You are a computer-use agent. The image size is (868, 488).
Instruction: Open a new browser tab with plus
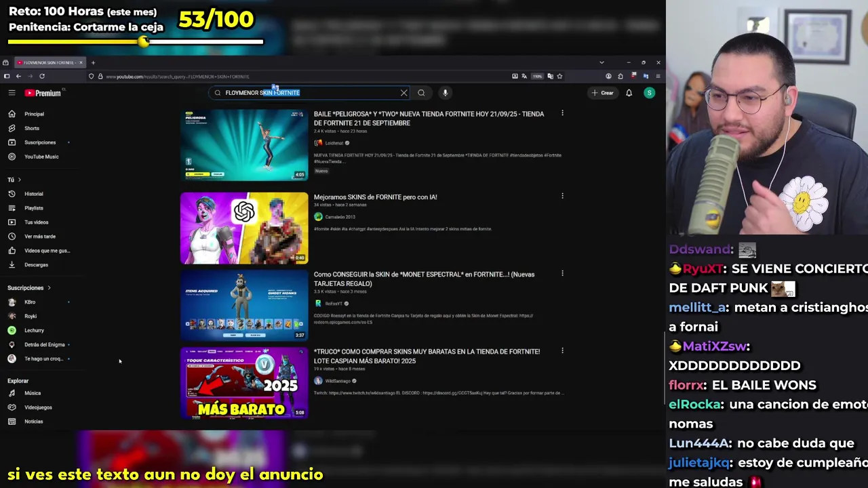tap(93, 62)
